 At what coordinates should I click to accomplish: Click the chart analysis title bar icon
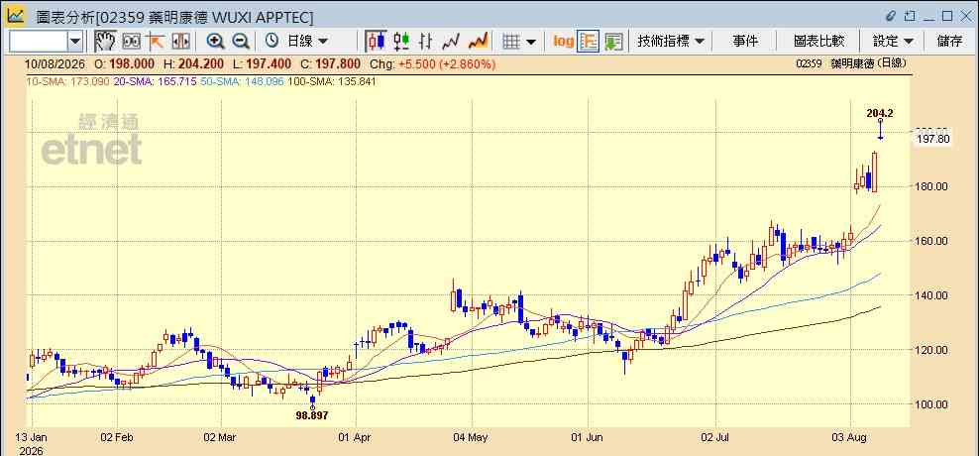pos(16,16)
